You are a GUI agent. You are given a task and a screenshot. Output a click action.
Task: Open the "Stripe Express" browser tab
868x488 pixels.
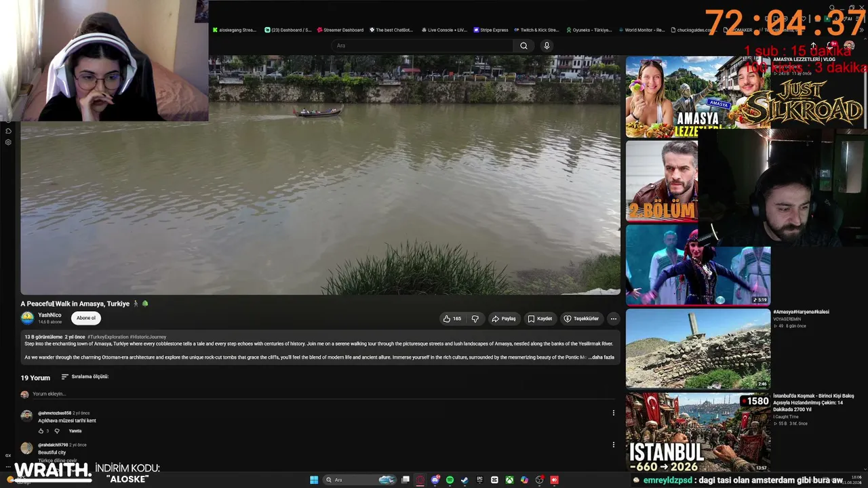[491, 30]
